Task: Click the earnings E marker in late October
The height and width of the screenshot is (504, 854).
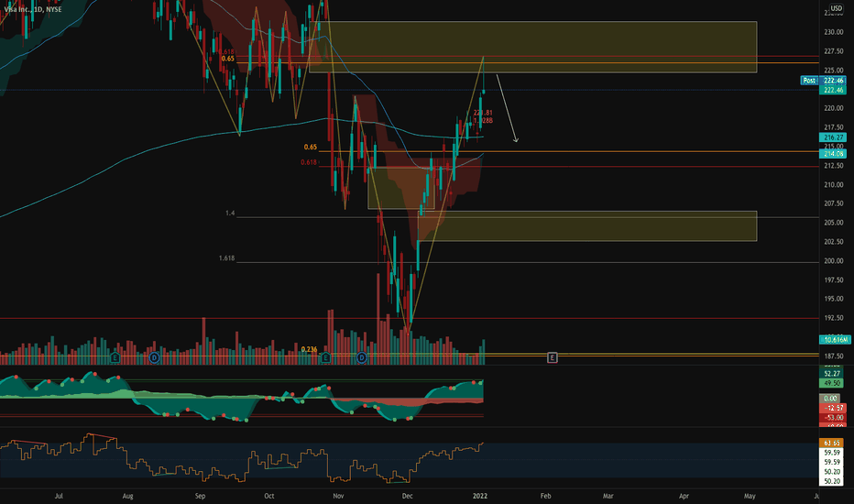Action: click(325, 358)
